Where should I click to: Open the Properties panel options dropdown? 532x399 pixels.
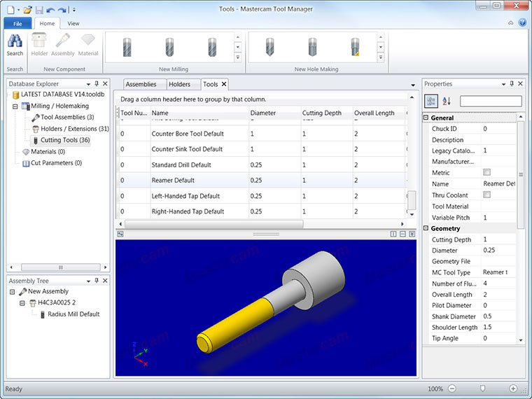point(503,84)
